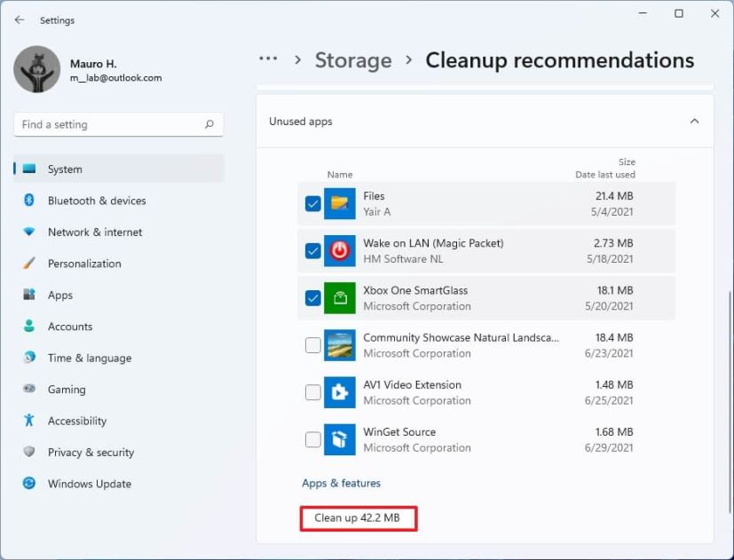This screenshot has height=560, width=734.
Task: Click the Mauro H. profile avatar
Action: [37, 69]
